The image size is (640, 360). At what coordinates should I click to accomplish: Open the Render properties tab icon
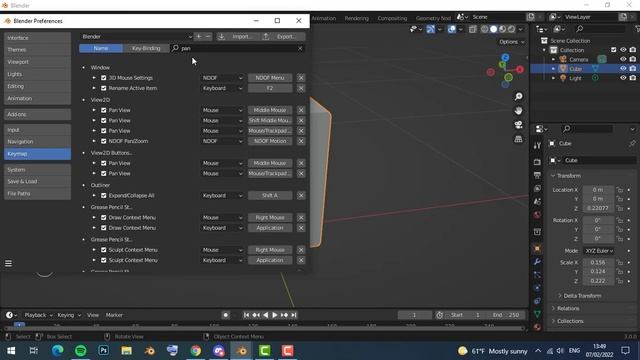[x=537, y=162]
